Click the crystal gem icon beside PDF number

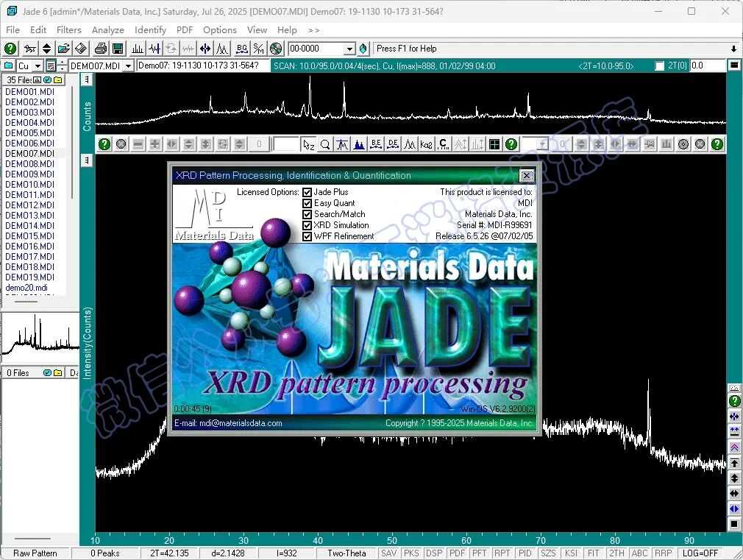[363, 49]
